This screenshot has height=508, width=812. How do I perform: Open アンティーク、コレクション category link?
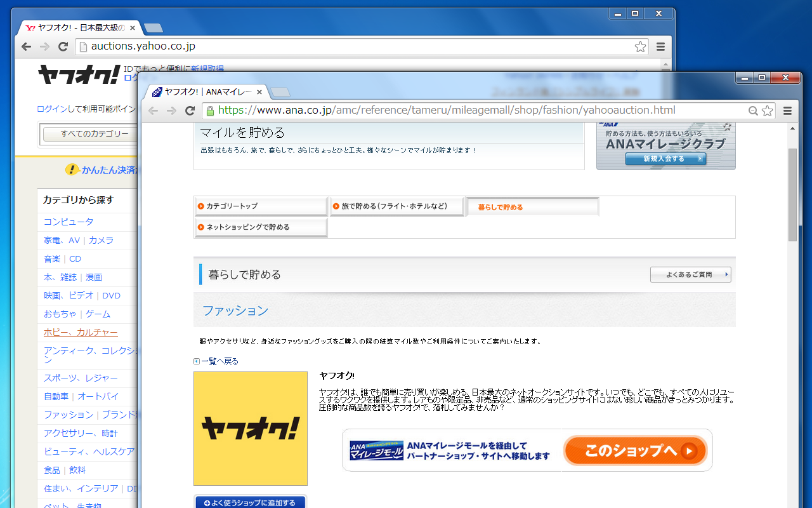[91, 355]
